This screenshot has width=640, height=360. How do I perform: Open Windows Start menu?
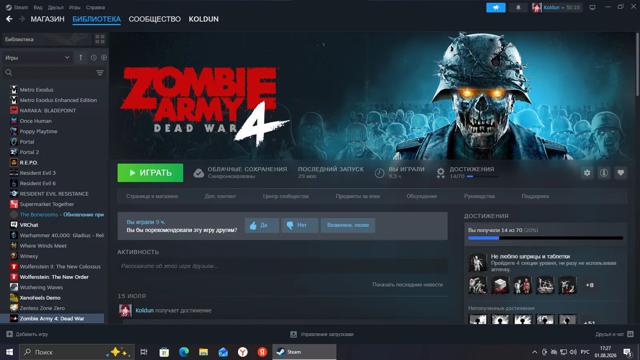coord(9,352)
